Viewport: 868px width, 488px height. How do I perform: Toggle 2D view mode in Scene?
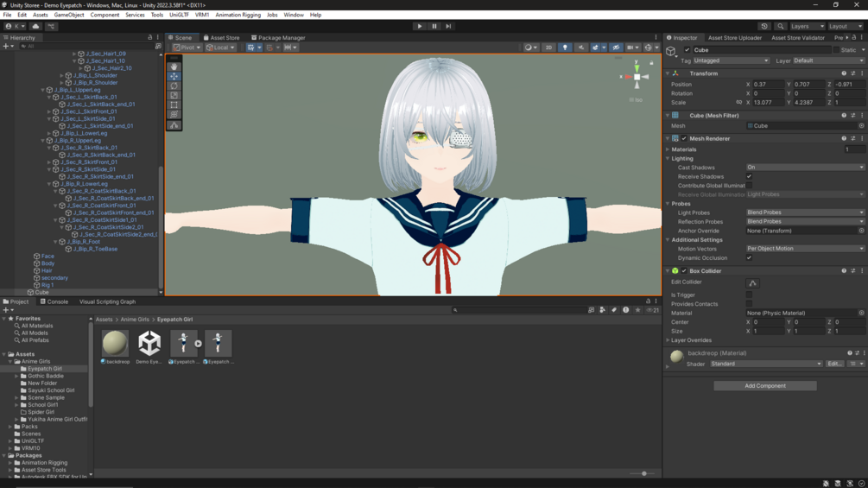click(x=548, y=48)
